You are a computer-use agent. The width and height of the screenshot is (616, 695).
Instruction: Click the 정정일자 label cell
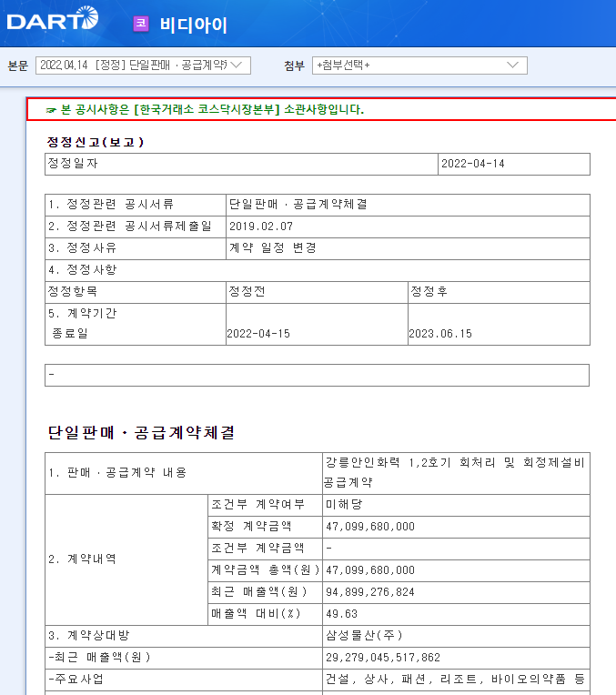tap(241, 164)
